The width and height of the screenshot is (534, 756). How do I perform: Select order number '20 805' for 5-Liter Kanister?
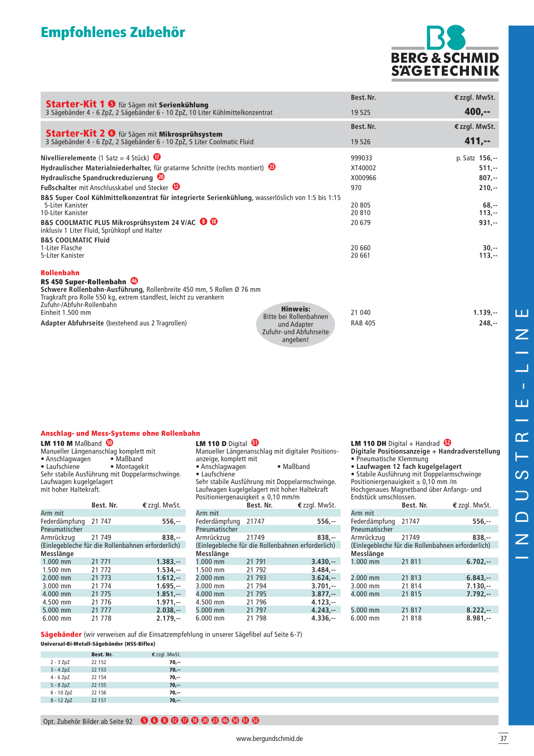pyautogui.click(x=360, y=206)
